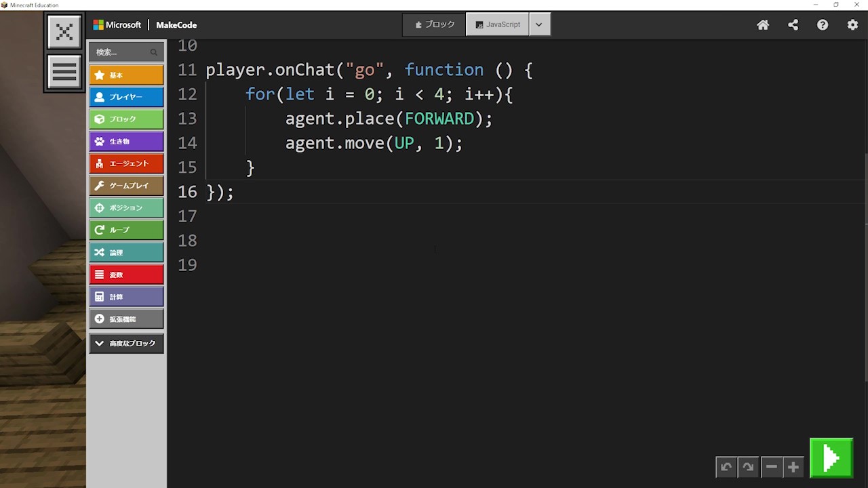
Task: Select the red 変数 category swatch
Action: coord(126,274)
